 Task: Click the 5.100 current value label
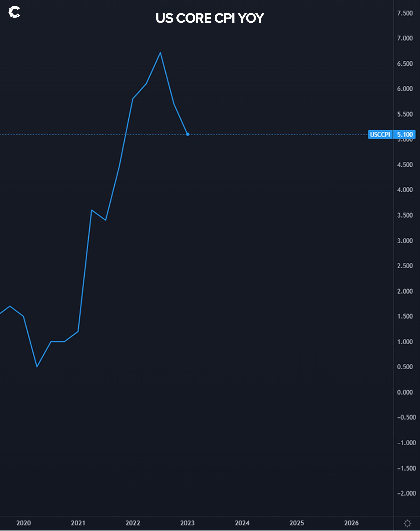point(405,134)
